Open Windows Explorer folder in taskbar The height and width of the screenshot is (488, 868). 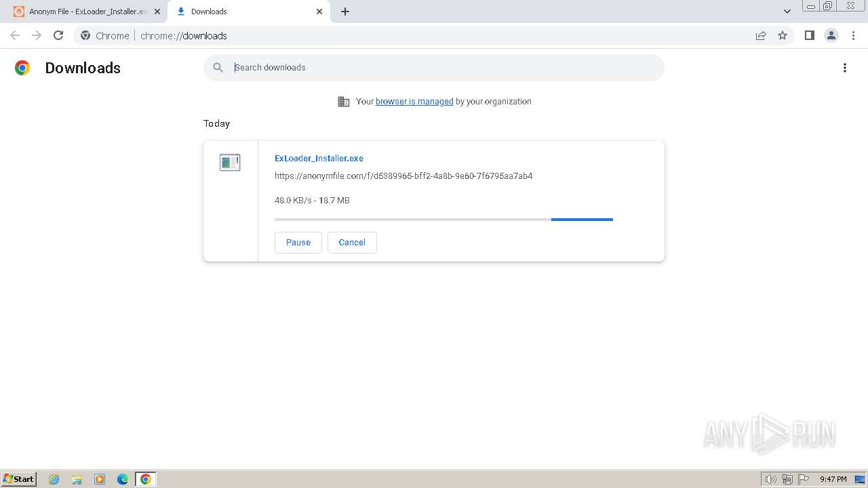pos(77,479)
